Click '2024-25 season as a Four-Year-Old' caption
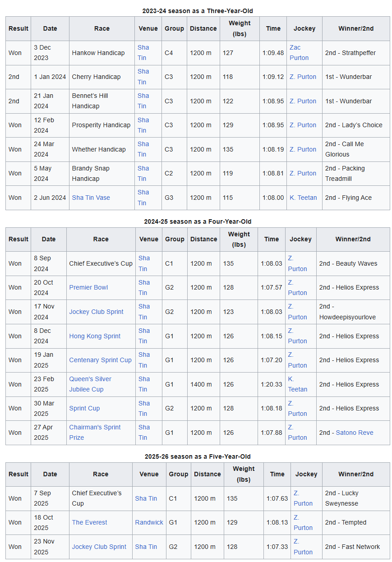 [x=198, y=221]
